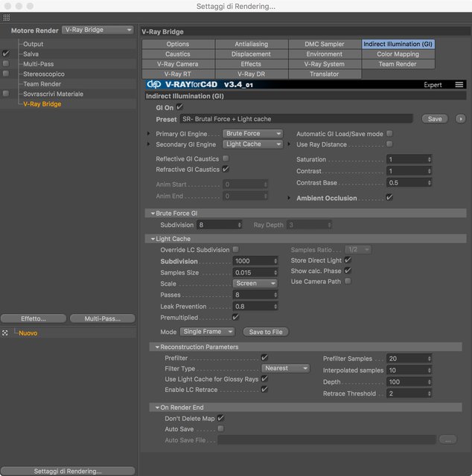Click the preset arrow button beside Save

click(x=460, y=119)
